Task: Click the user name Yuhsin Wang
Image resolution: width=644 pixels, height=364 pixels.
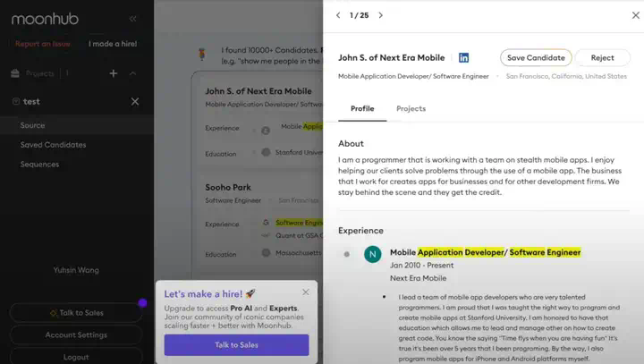Action: [76, 270]
